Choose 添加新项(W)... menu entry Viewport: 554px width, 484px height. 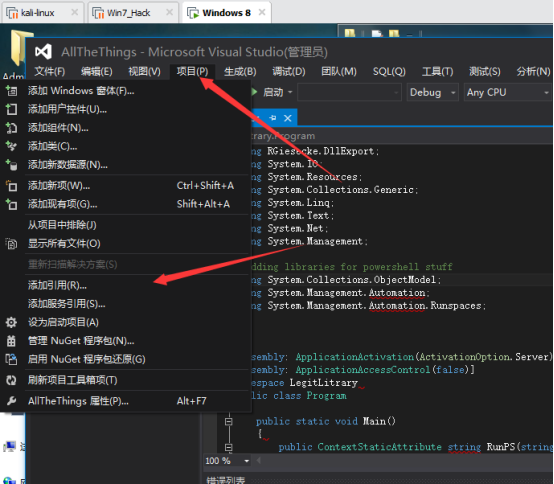[x=125, y=185]
